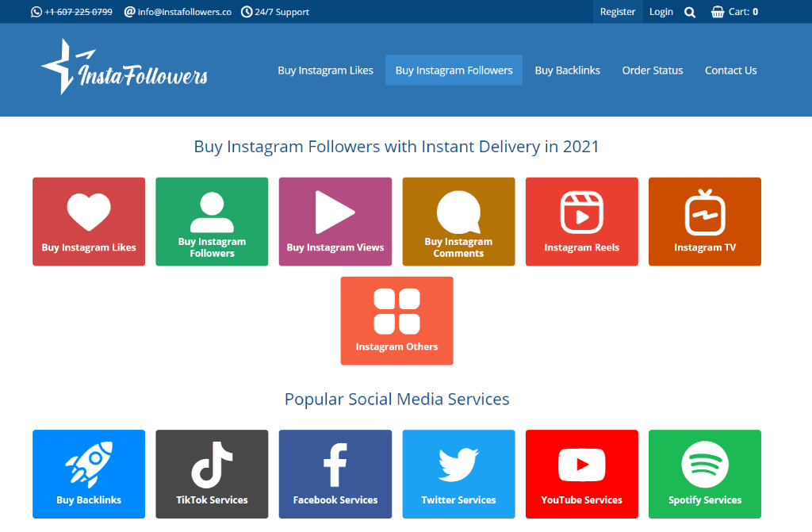Select the highlighted Buy Instagram Followers menu item

(x=454, y=70)
